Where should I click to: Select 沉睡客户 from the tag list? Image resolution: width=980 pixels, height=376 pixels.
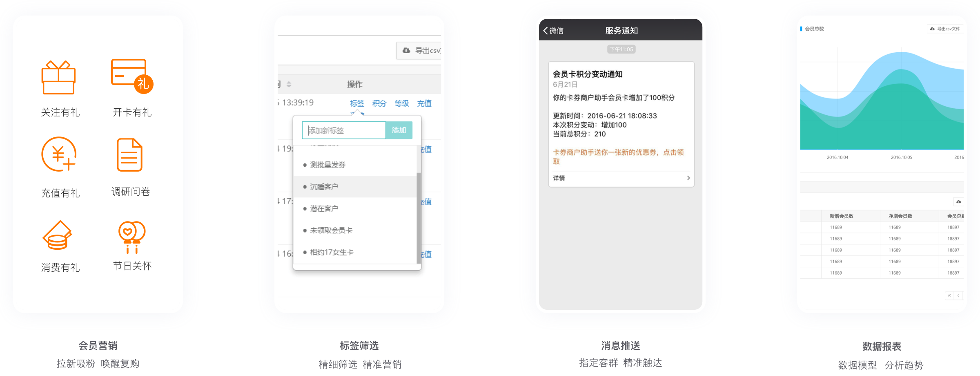(x=324, y=187)
